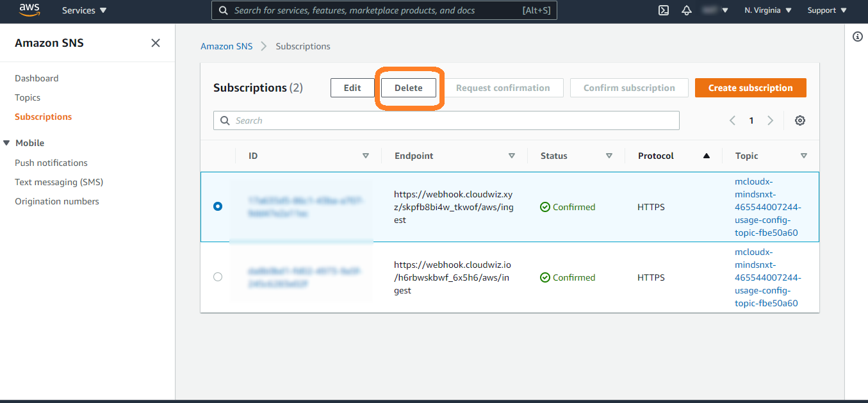Open the account name dropdown
The width and height of the screenshot is (868, 403).
714,10
